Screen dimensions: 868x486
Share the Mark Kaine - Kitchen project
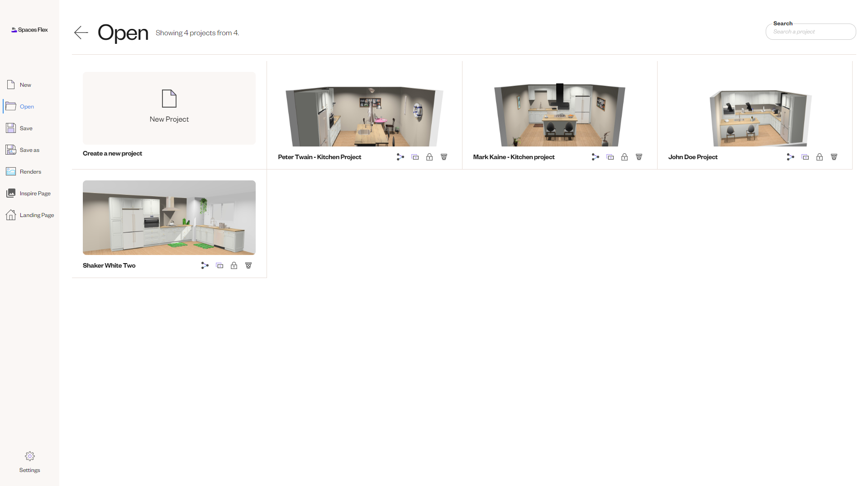(595, 157)
